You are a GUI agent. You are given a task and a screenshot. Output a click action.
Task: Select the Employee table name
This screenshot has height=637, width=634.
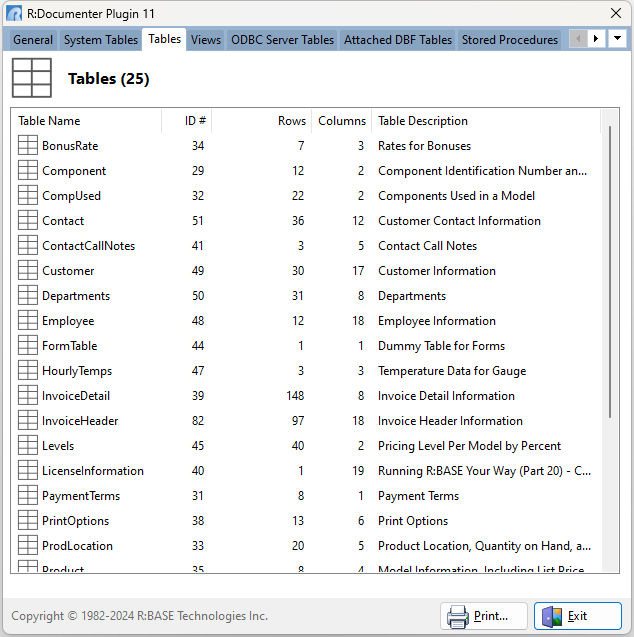68,321
